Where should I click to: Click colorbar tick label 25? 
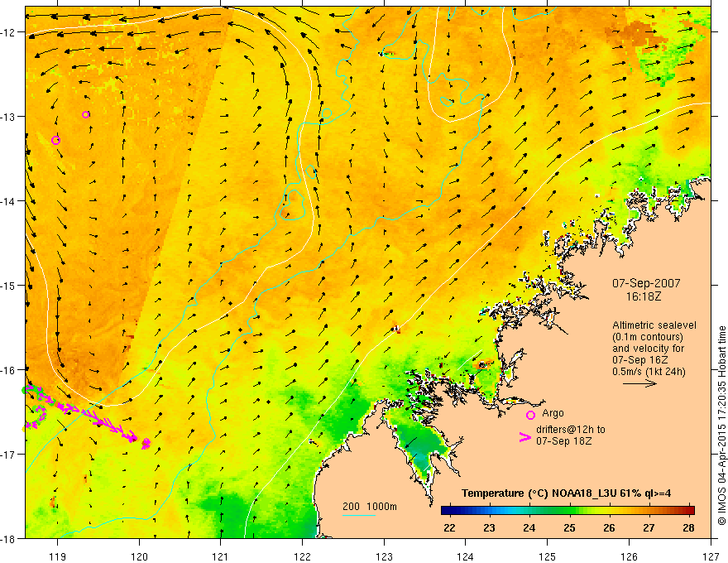[x=569, y=527]
